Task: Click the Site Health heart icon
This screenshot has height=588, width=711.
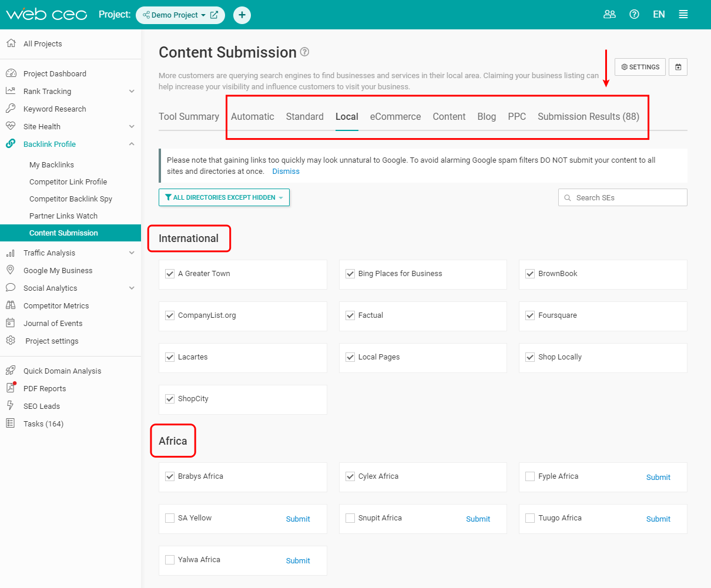Action: [11, 126]
